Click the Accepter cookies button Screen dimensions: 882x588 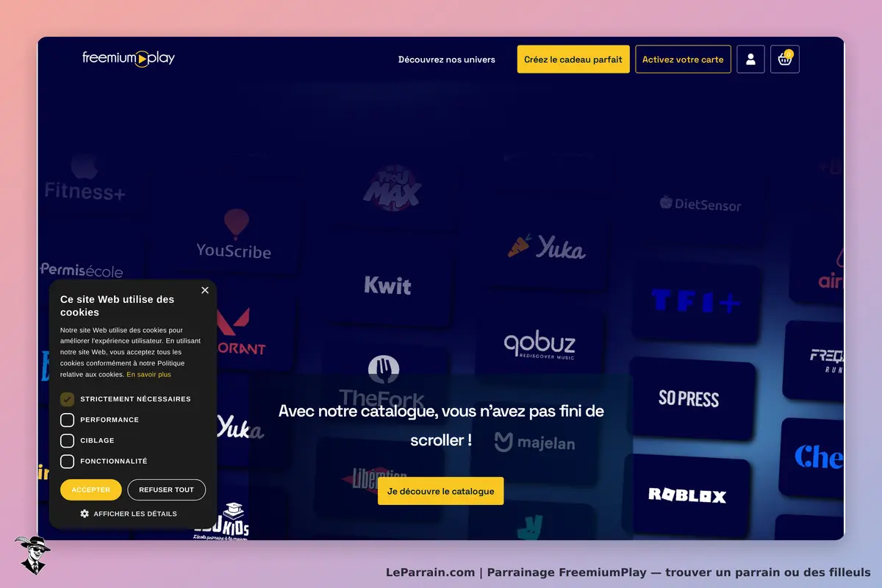tap(91, 490)
